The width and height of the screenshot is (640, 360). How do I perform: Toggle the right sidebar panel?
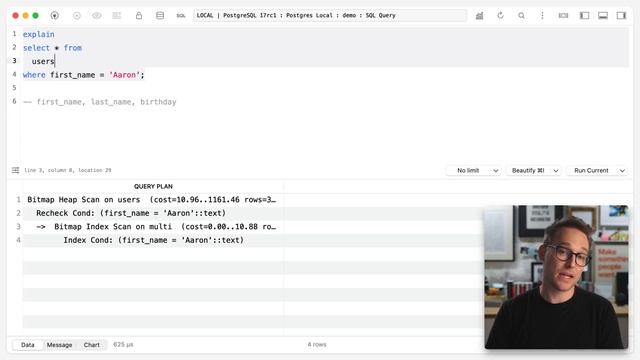(x=621, y=16)
